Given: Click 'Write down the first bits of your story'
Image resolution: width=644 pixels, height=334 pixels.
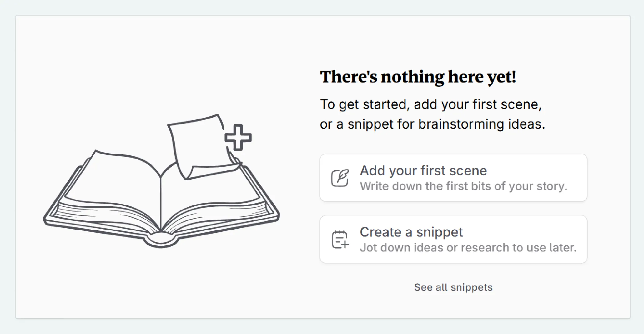Looking at the screenshot, I should point(463,186).
